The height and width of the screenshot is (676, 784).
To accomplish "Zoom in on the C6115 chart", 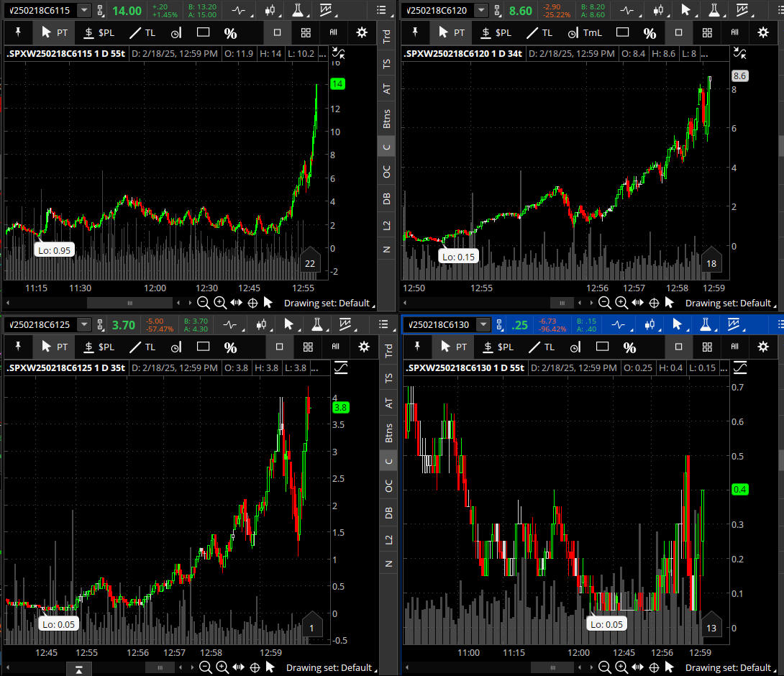I will coord(220,303).
